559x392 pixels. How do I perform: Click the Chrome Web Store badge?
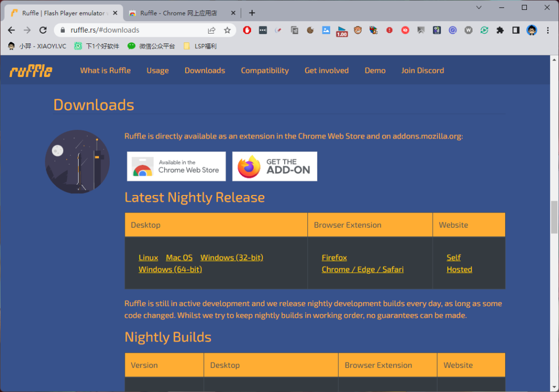(176, 167)
